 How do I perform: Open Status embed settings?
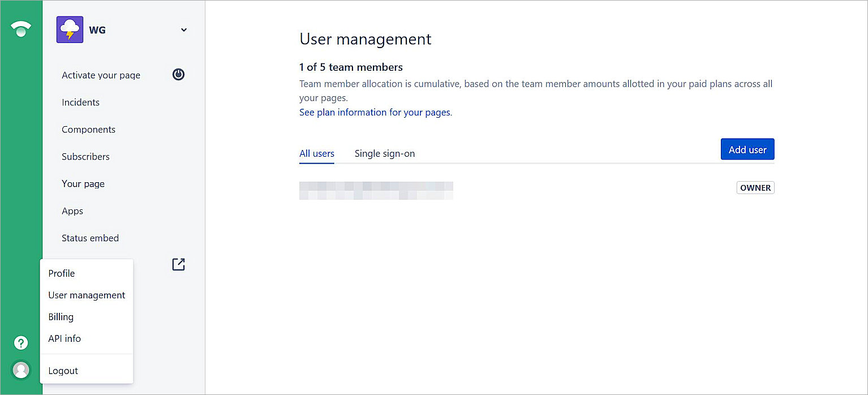90,238
